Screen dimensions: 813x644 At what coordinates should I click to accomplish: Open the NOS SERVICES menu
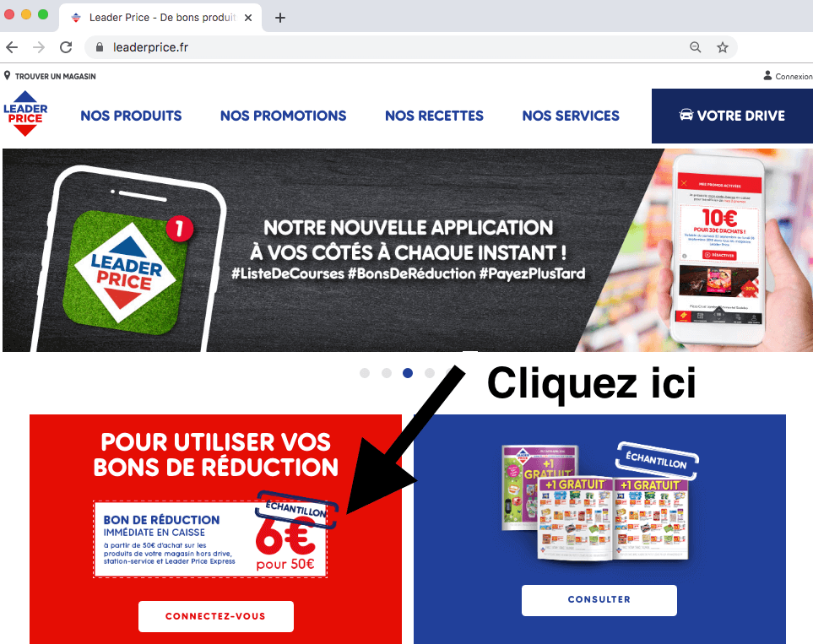click(571, 116)
